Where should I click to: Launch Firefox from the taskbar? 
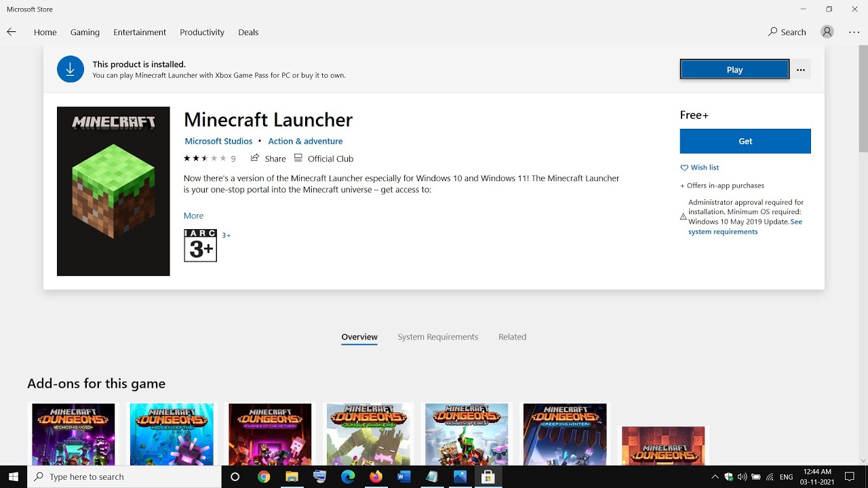376,476
